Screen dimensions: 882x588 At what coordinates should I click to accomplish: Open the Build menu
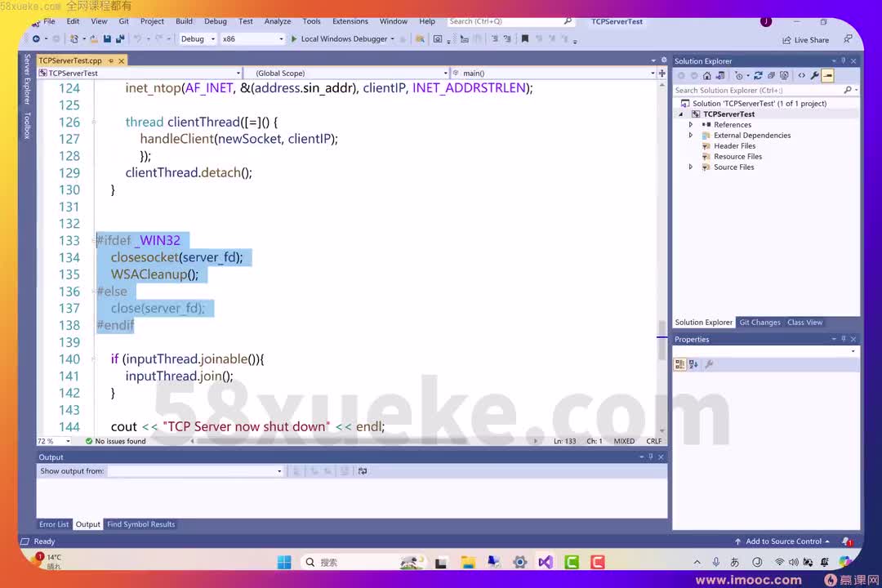point(184,21)
